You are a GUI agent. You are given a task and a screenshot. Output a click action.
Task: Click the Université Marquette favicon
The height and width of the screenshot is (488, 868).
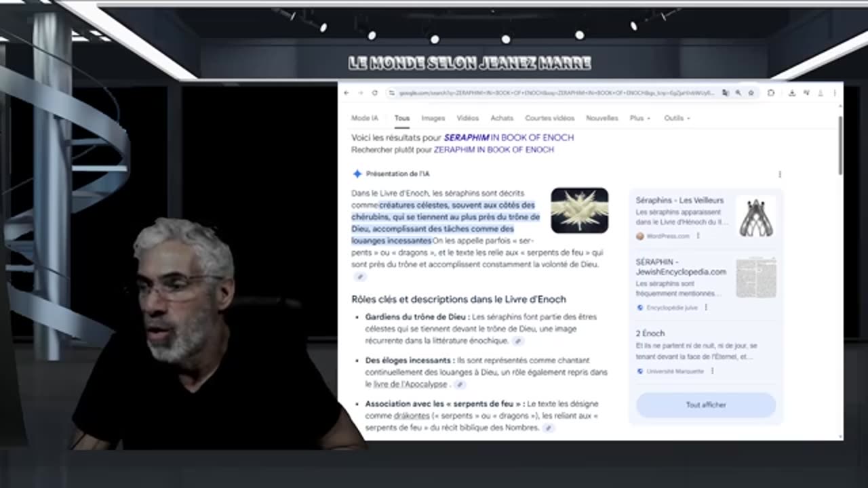click(640, 371)
